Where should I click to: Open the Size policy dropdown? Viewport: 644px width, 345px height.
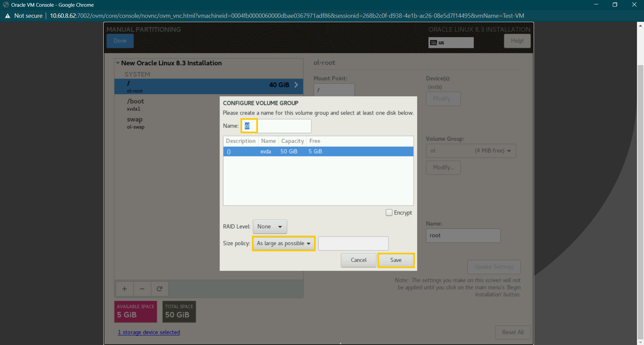[284, 243]
